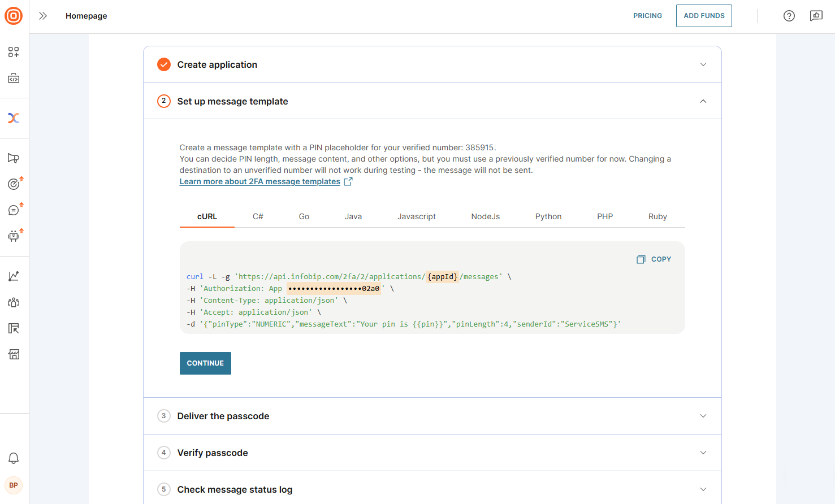Click the orange checkmark on Create application
Screen dimensions: 835x504
tap(164, 64)
